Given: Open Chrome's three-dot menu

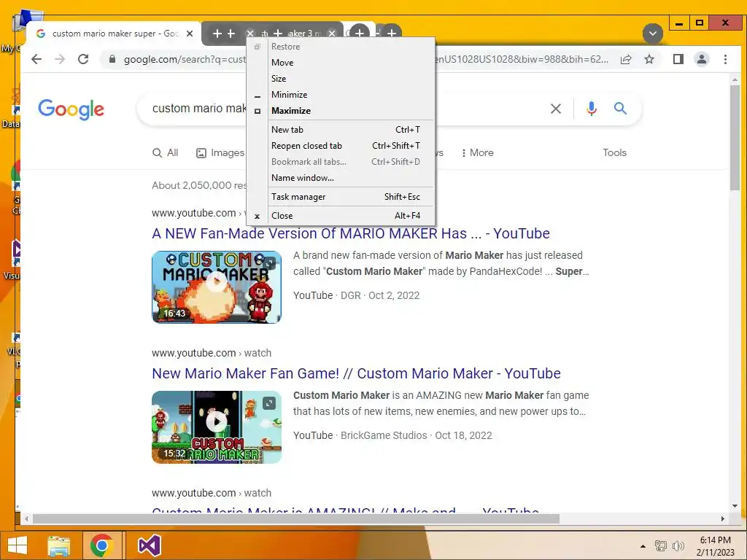Looking at the screenshot, I should pos(725,59).
